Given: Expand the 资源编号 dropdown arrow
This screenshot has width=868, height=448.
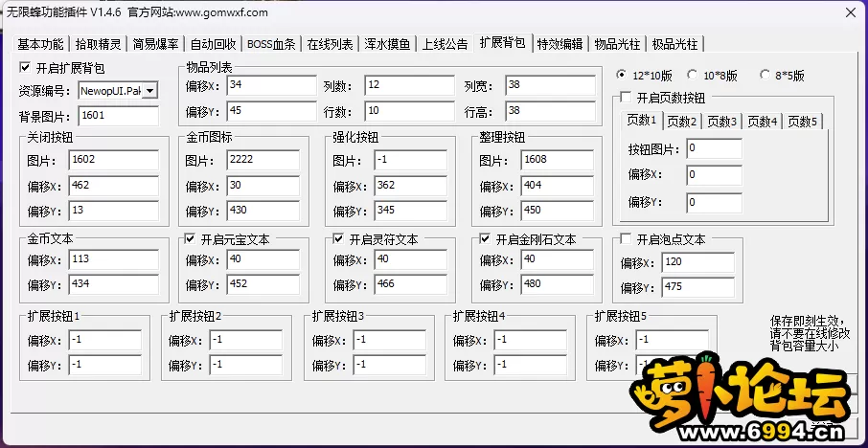Looking at the screenshot, I should (x=150, y=90).
